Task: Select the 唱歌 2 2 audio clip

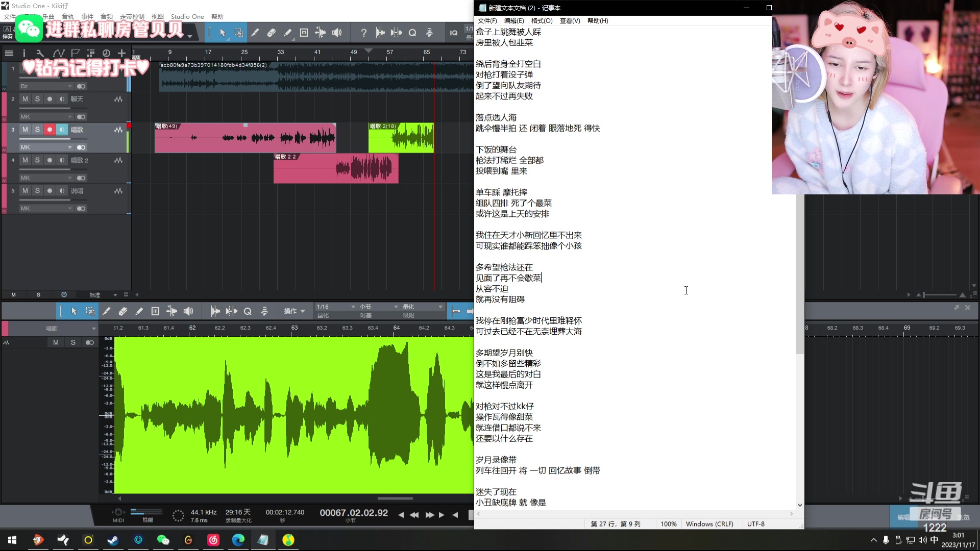Action: pyautogui.click(x=336, y=168)
